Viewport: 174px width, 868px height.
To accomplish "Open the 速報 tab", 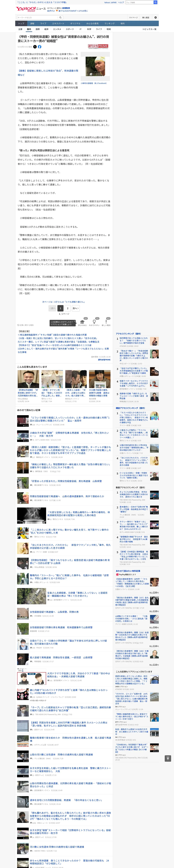I will (x=32, y=24).
